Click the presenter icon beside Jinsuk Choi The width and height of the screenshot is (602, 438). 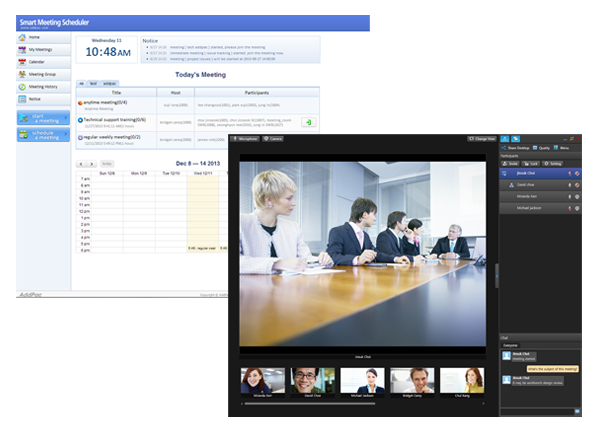click(x=504, y=174)
